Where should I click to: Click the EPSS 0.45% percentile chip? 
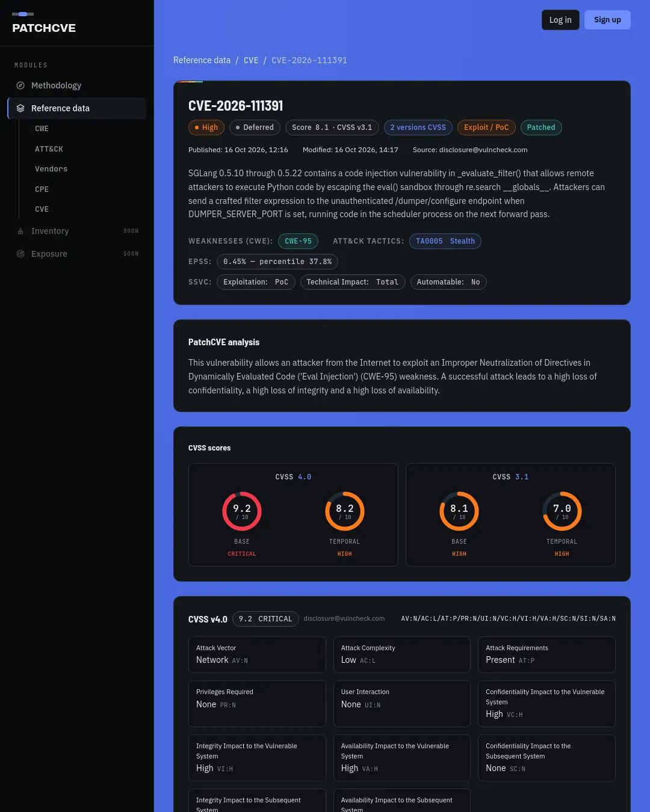[277, 262]
